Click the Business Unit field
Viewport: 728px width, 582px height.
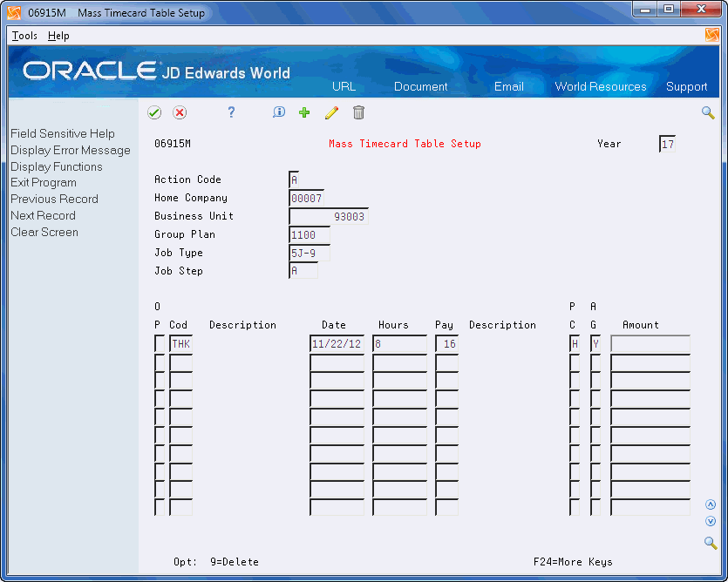point(328,216)
